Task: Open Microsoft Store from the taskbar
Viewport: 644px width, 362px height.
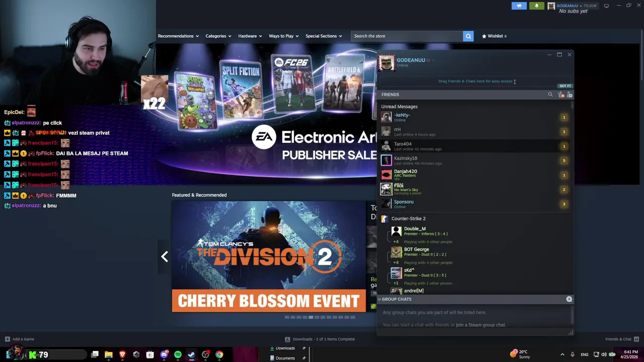Action: pyautogui.click(x=150, y=355)
